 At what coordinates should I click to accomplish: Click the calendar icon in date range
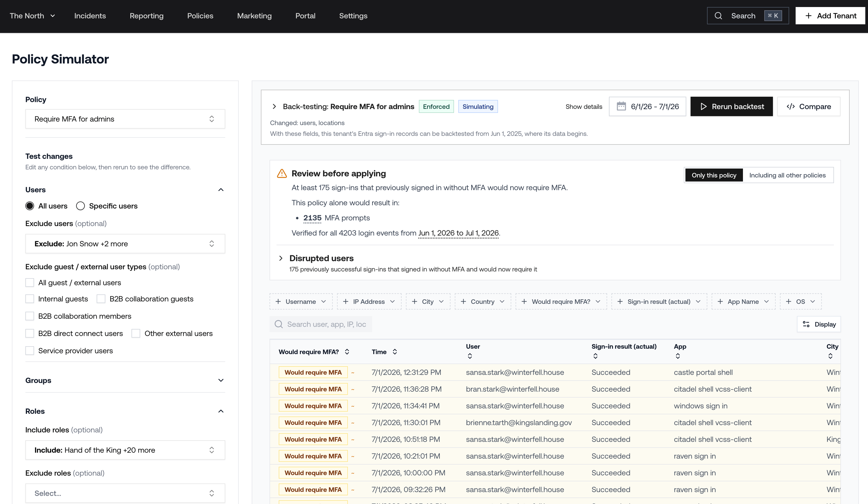pyautogui.click(x=621, y=106)
